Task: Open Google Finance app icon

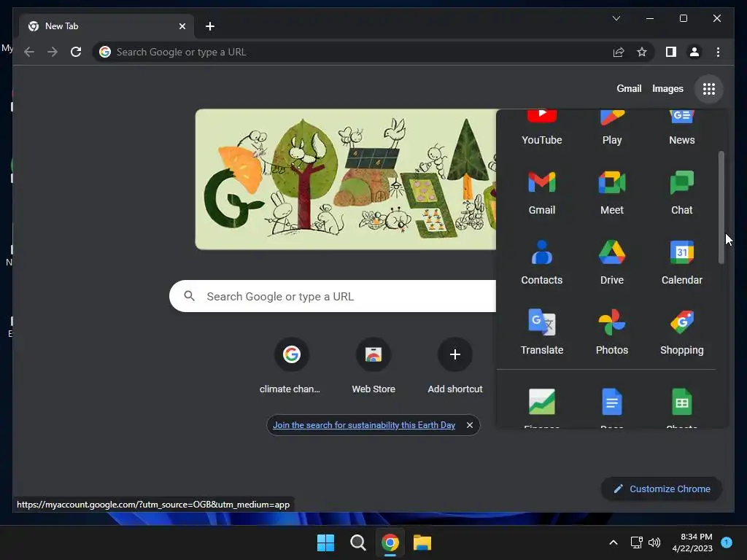Action: tap(542, 402)
